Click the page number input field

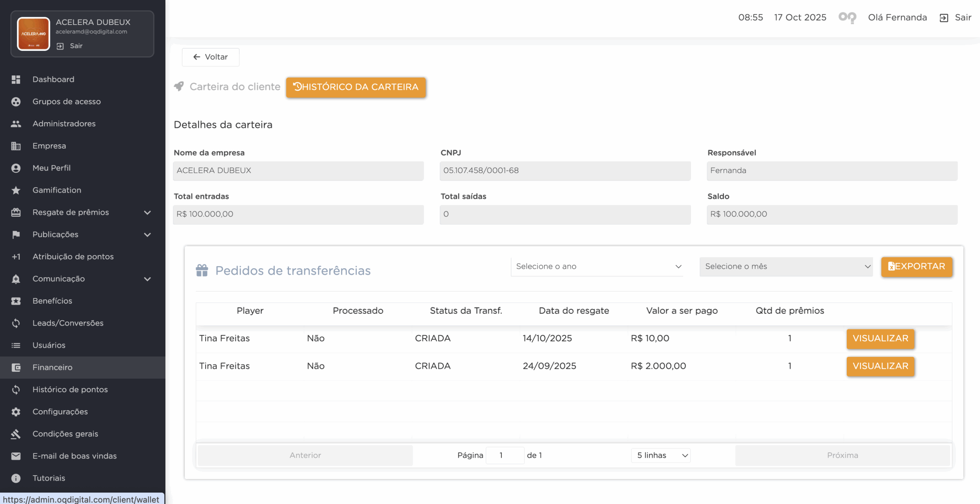[505, 455]
